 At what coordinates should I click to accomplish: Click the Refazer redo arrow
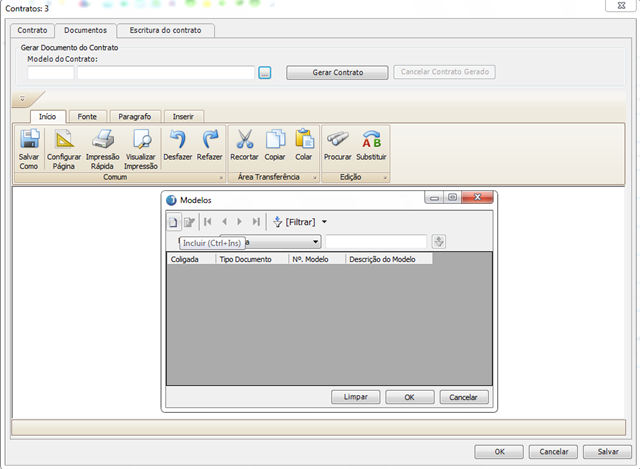tap(209, 145)
